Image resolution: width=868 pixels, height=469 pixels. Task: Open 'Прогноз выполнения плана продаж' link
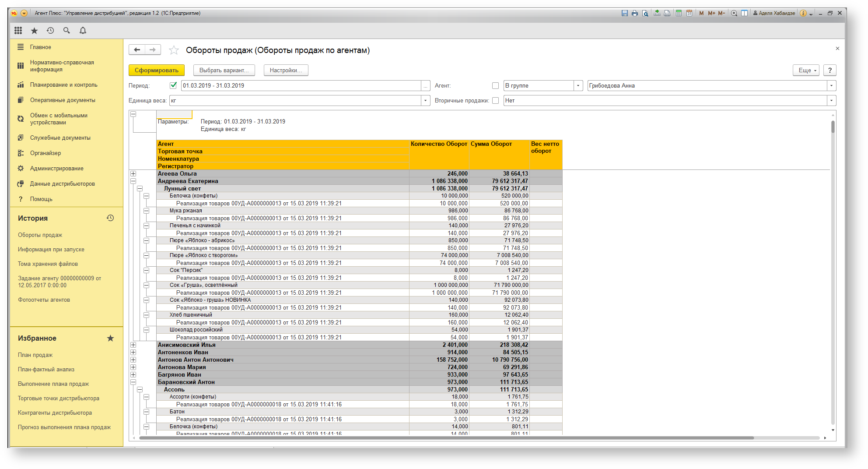click(x=64, y=427)
